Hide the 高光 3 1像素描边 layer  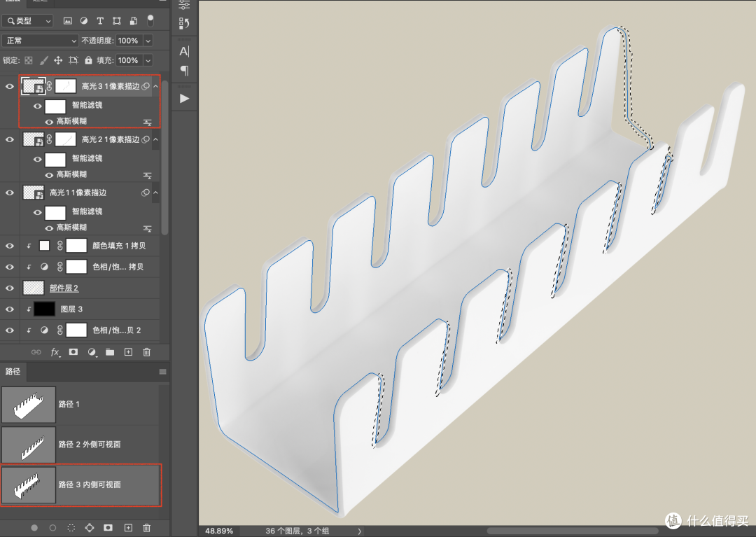tap(10, 87)
